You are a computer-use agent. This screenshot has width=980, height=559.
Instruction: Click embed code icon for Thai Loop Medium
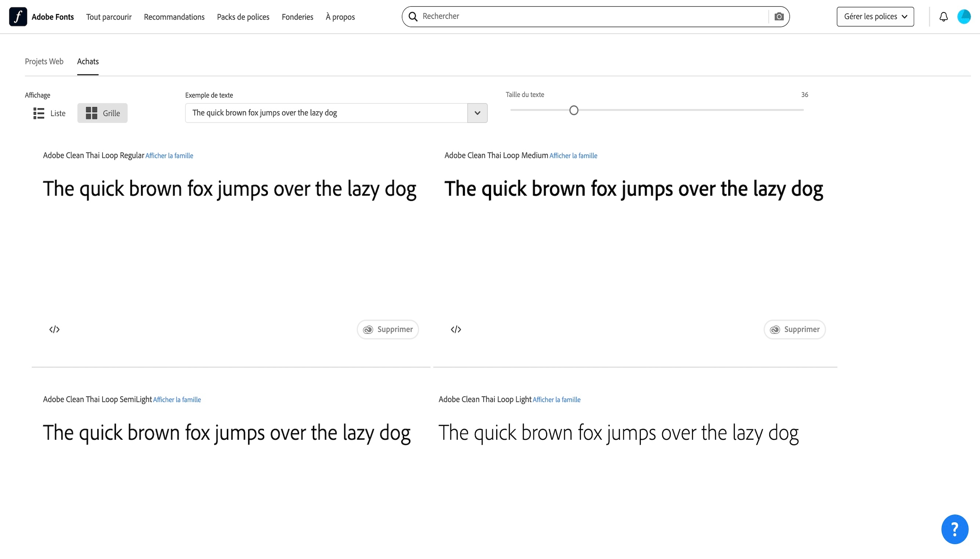tap(455, 329)
